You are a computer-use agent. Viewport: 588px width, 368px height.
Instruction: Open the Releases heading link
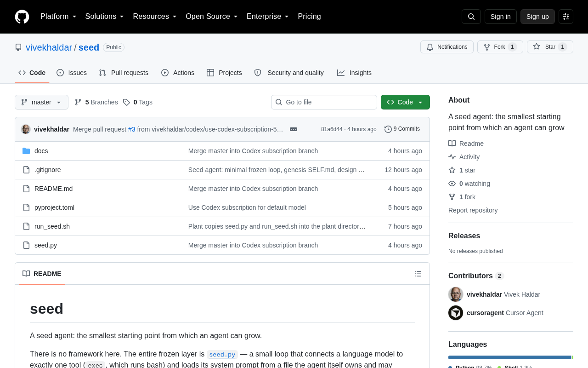click(x=464, y=236)
